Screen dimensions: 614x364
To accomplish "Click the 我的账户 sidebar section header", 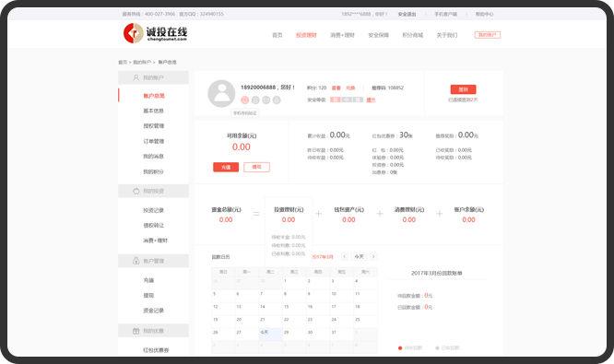I will tap(153, 77).
